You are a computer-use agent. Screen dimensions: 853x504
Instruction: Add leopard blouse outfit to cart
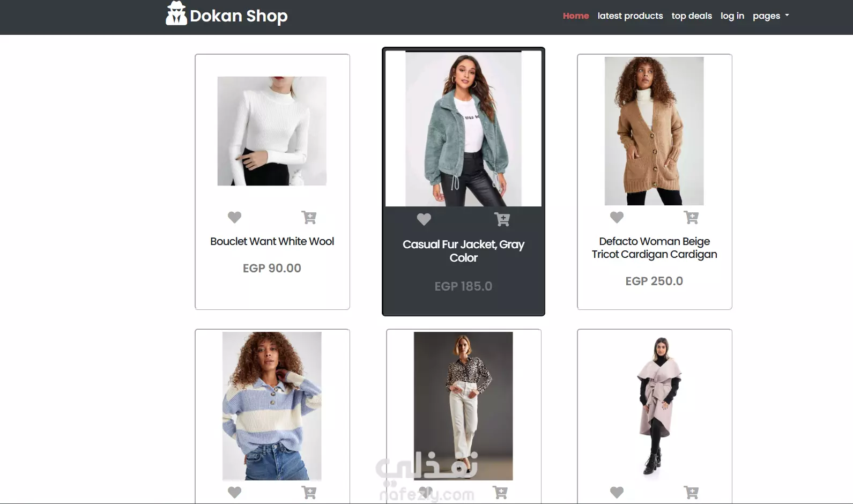(500, 492)
